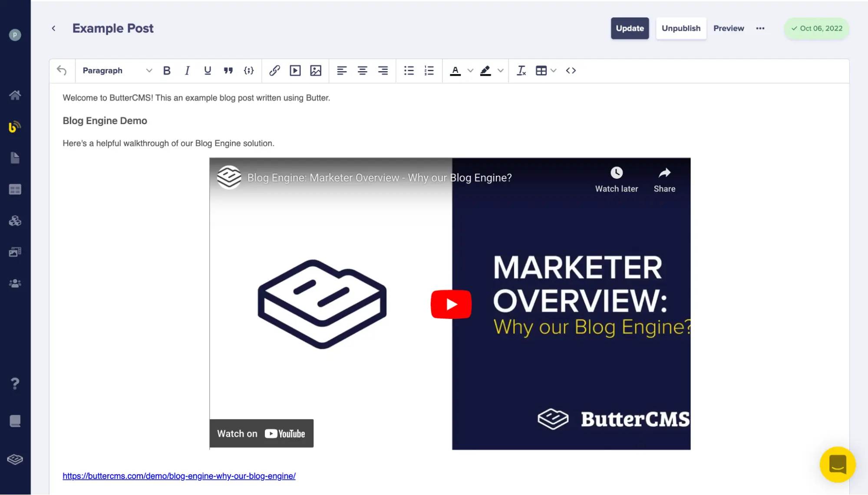Viewport: 868px width, 495px height.
Task: Align text to the right
Action: point(383,70)
